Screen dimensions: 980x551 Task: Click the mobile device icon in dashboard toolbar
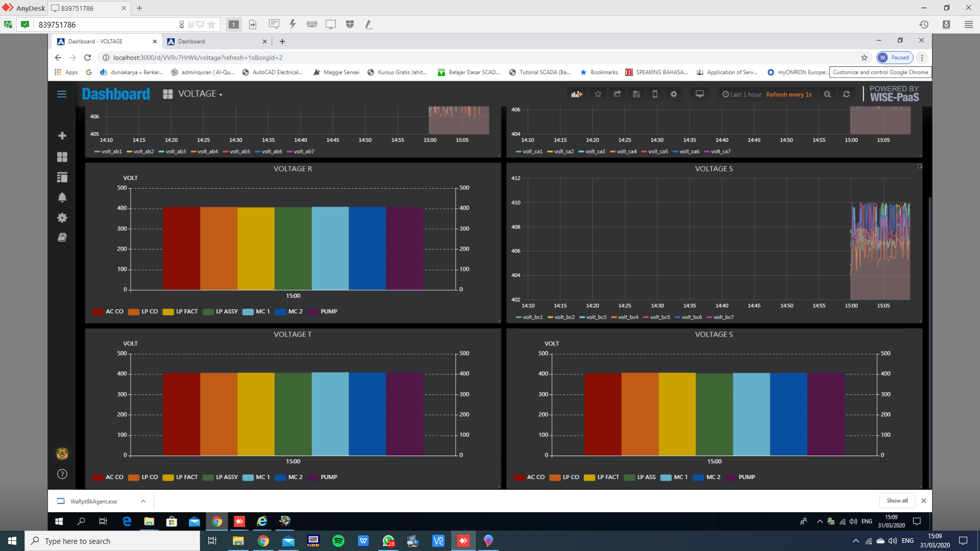[655, 94]
